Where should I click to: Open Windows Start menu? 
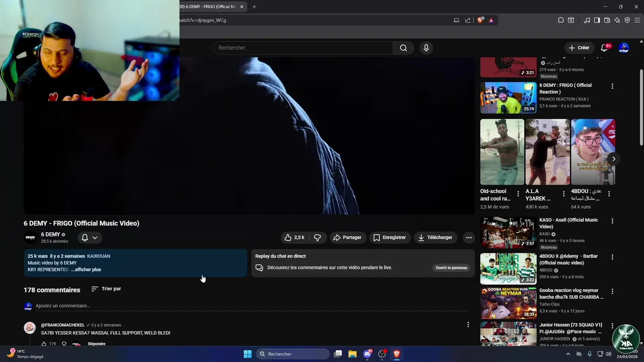coord(248,354)
